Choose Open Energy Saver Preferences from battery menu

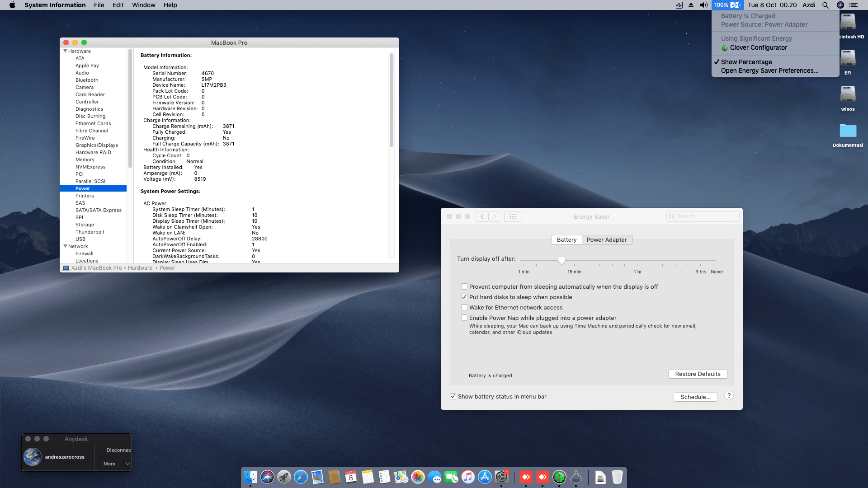[x=769, y=70]
